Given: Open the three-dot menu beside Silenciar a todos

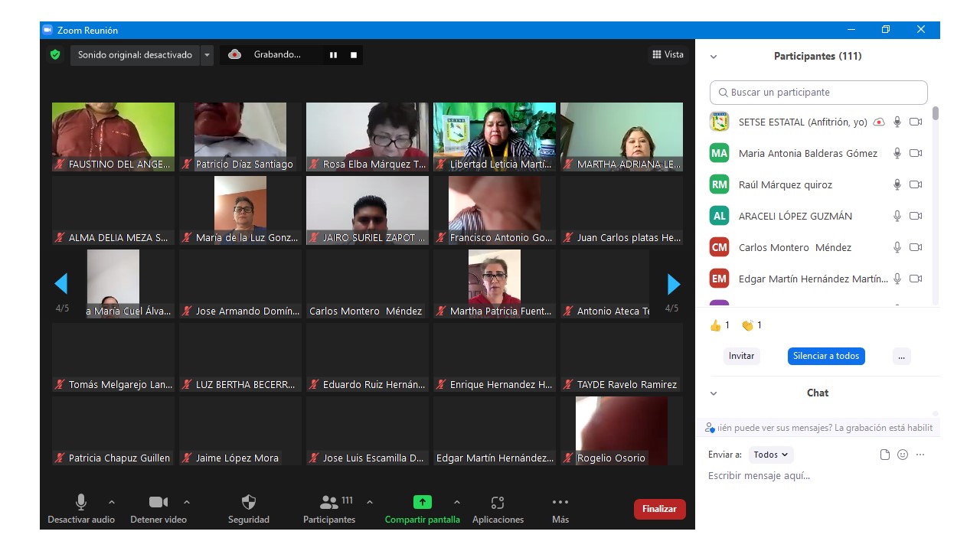Looking at the screenshot, I should coord(901,356).
